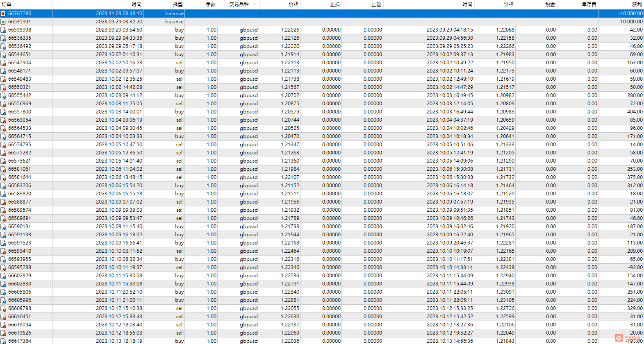Choose the order icon beside 66575621
This screenshot has height=344, width=644.
click(3, 161)
